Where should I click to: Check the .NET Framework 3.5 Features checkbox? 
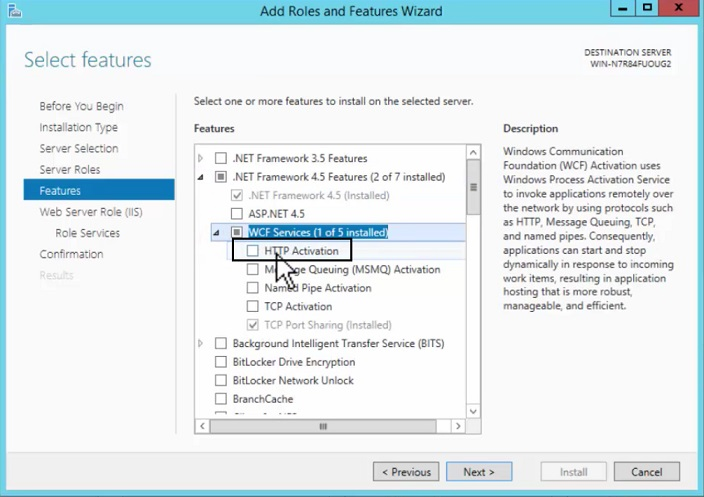pyautogui.click(x=220, y=158)
